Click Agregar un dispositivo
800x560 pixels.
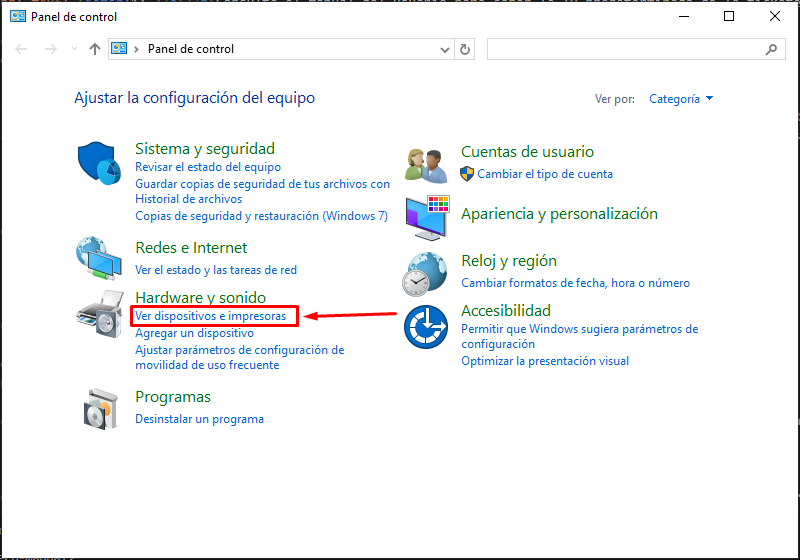click(x=194, y=333)
